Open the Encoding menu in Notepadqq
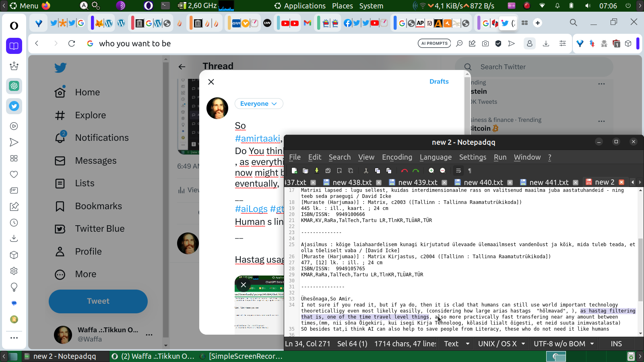This screenshot has width=644, height=362. pyautogui.click(x=397, y=157)
